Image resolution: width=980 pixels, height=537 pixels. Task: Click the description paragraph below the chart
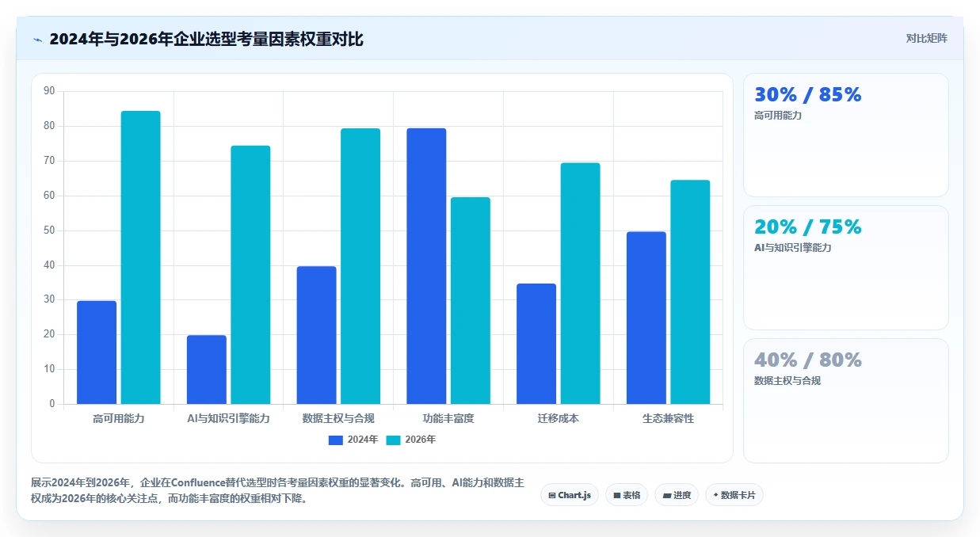click(277, 491)
